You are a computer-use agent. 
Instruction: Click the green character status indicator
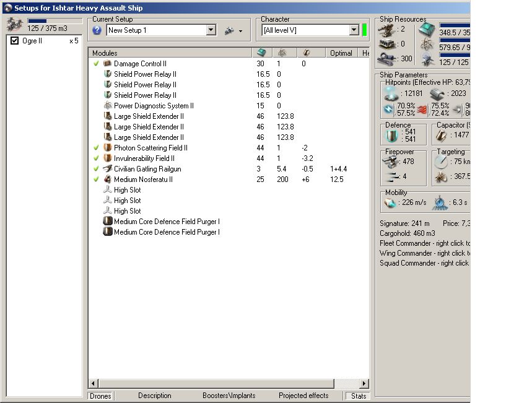365,30
